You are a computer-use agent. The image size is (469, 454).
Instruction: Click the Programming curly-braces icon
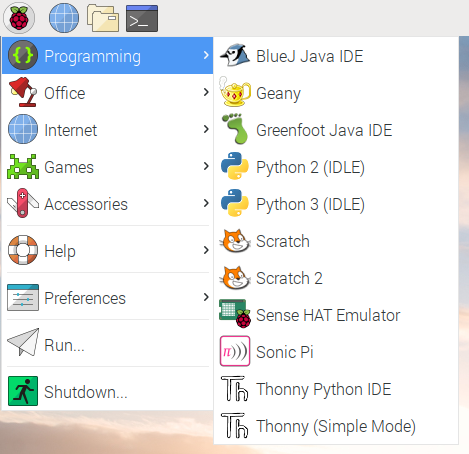[23, 55]
